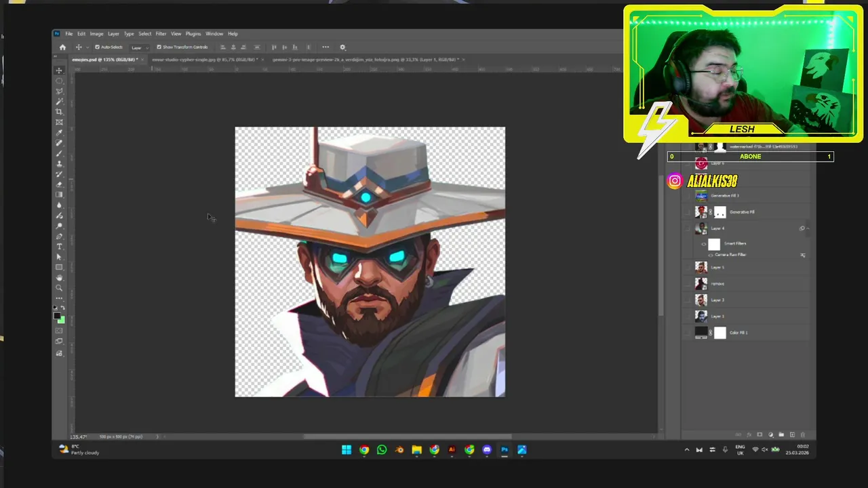
Task: Select the Move tool in the toolbar
Action: pos(59,70)
